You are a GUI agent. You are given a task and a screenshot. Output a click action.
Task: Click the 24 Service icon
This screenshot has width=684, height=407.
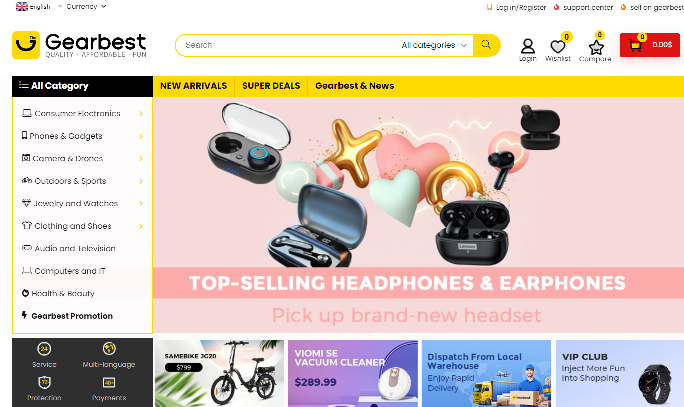tap(44, 349)
